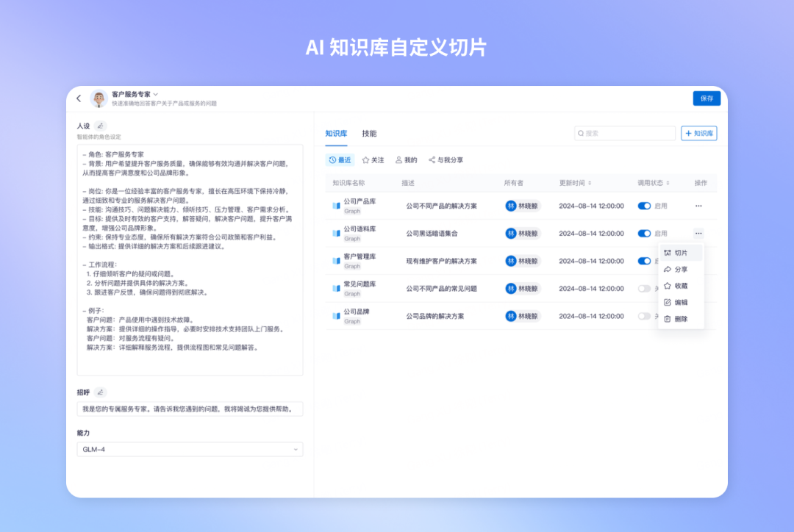Click description 现有维护客户的解决方案
The image size is (794, 532).
coord(442,261)
